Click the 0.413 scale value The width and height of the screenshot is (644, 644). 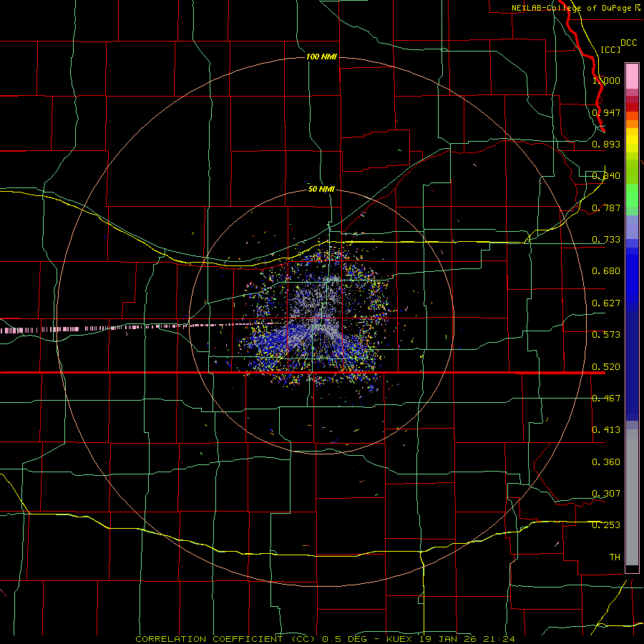(606, 430)
